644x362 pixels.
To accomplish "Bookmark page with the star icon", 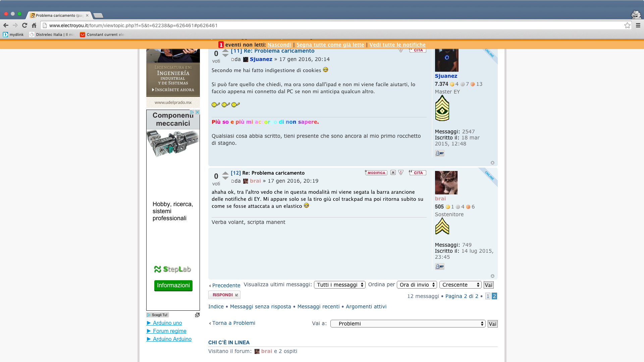I will tap(627, 25).
